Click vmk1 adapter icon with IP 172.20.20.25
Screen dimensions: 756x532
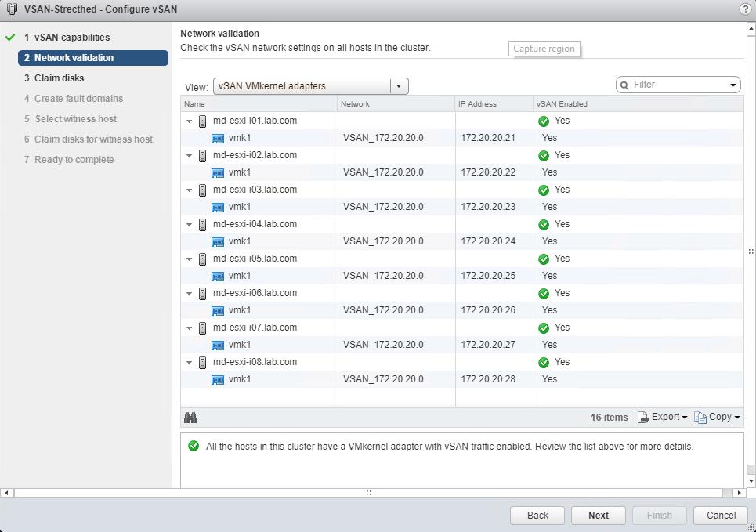218,277
